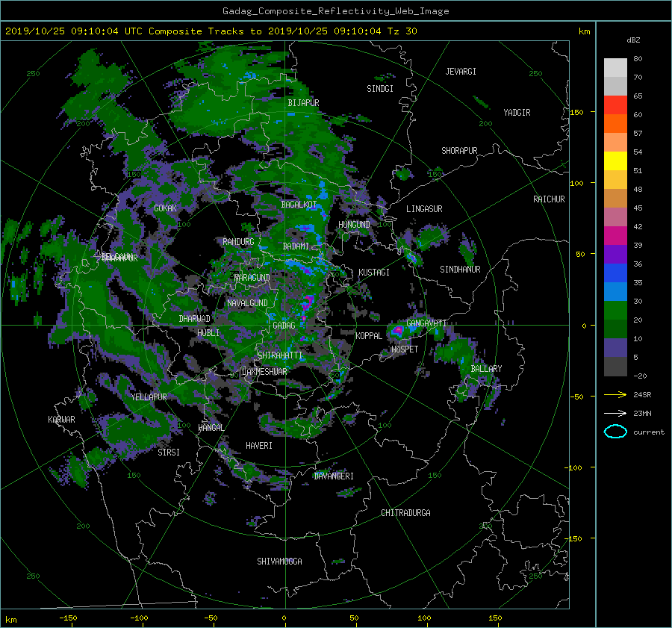This screenshot has height=628, width=672.
Task: Click the GADAG radar center label
Action: 284,326
